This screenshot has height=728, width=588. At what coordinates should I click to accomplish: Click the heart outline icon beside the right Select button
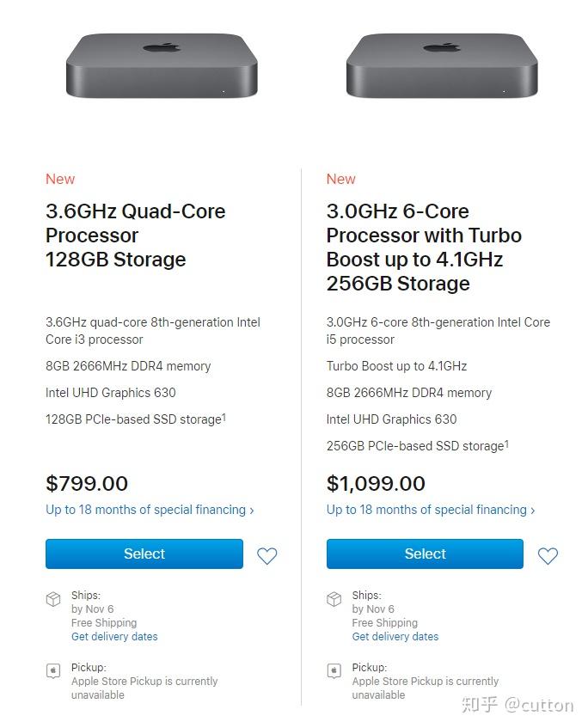tap(548, 556)
